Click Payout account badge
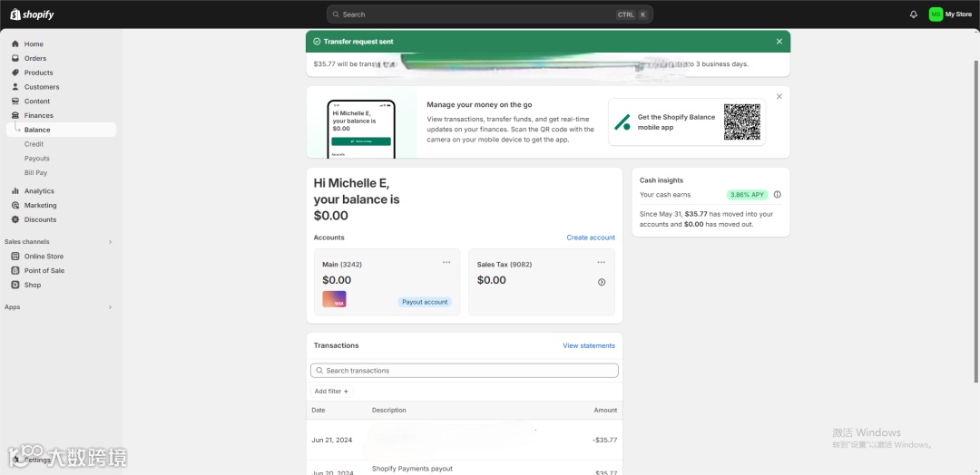Image resolution: width=980 pixels, height=475 pixels. (425, 302)
